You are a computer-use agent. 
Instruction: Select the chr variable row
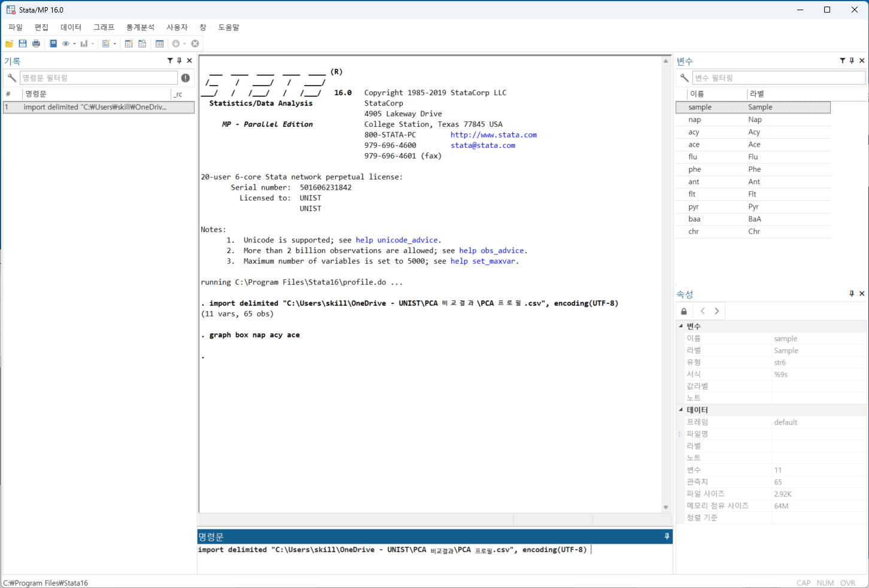[753, 231]
